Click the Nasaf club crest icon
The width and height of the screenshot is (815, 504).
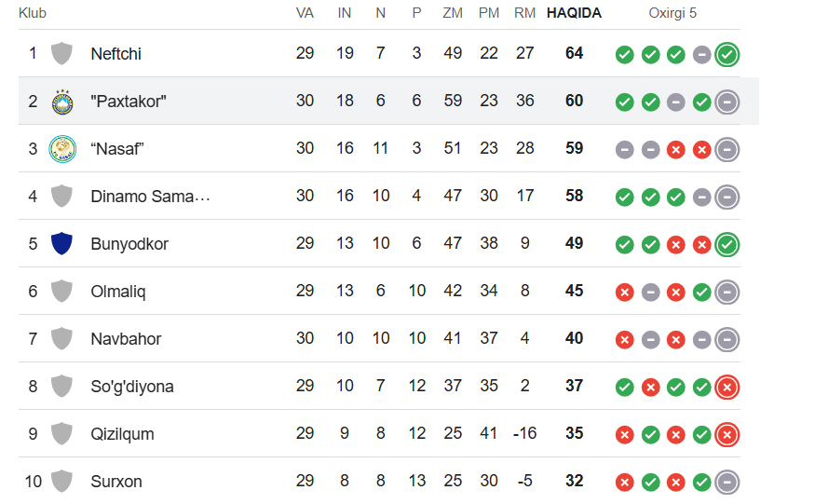[61, 148]
